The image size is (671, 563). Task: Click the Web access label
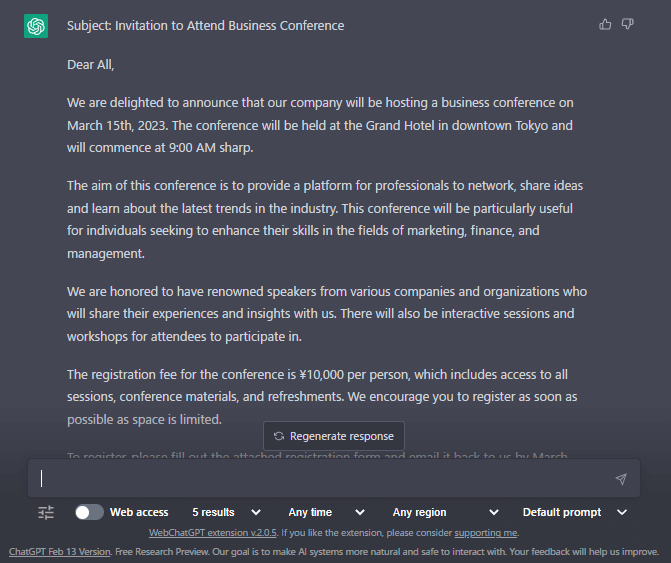pos(139,512)
